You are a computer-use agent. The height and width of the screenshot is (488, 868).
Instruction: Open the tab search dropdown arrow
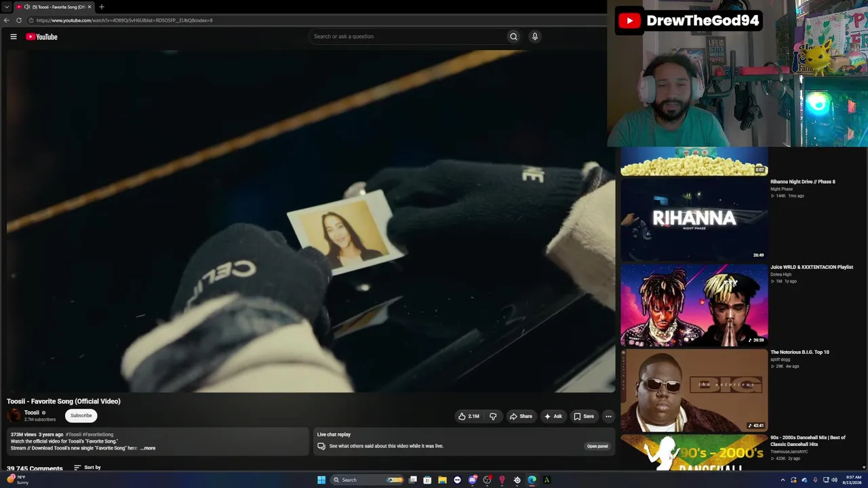pyautogui.click(x=6, y=7)
